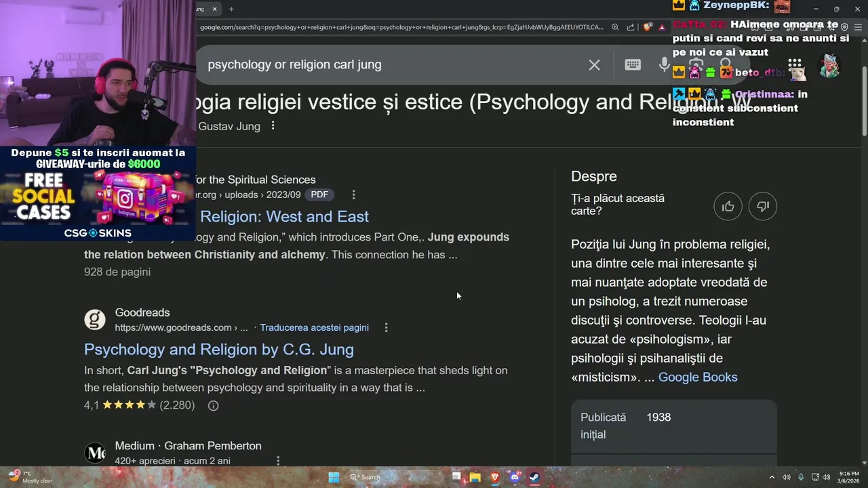
Task: Click the PDF badge on the first result
Action: [x=319, y=195]
